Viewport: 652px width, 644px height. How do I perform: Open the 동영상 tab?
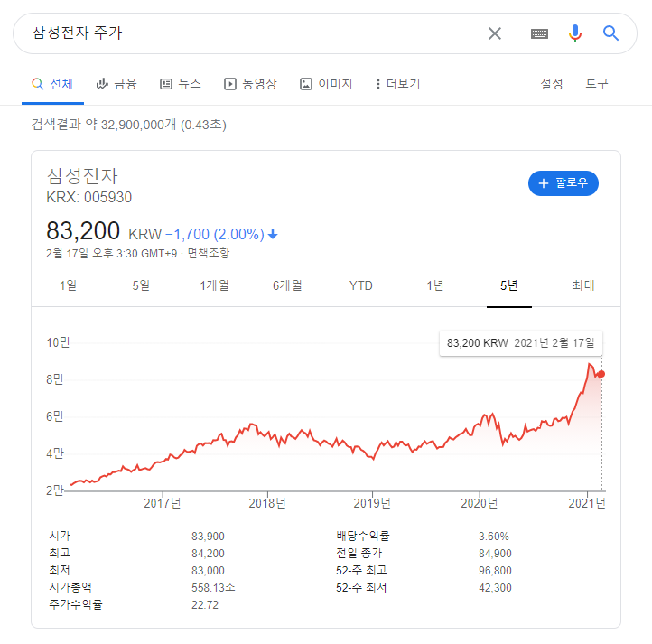(x=250, y=84)
